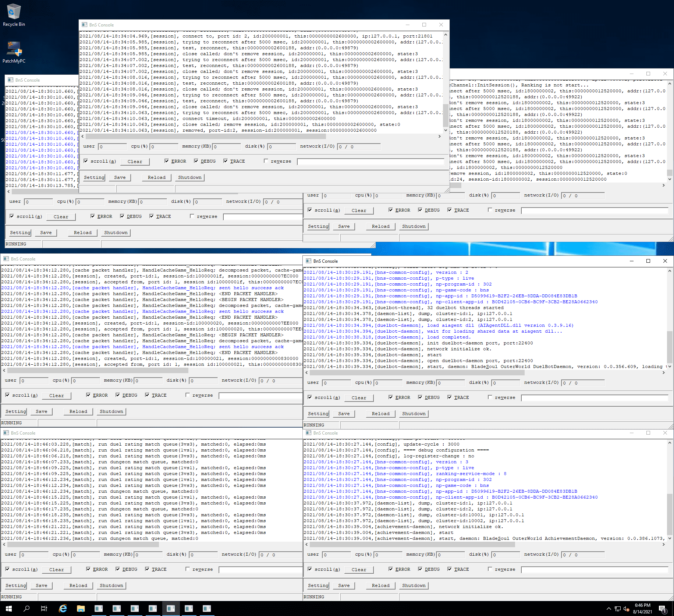Click title bar app icon of cache-packet-handler console
The width and height of the screenshot is (674, 616).
pyautogui.click(x=6, y=259)
